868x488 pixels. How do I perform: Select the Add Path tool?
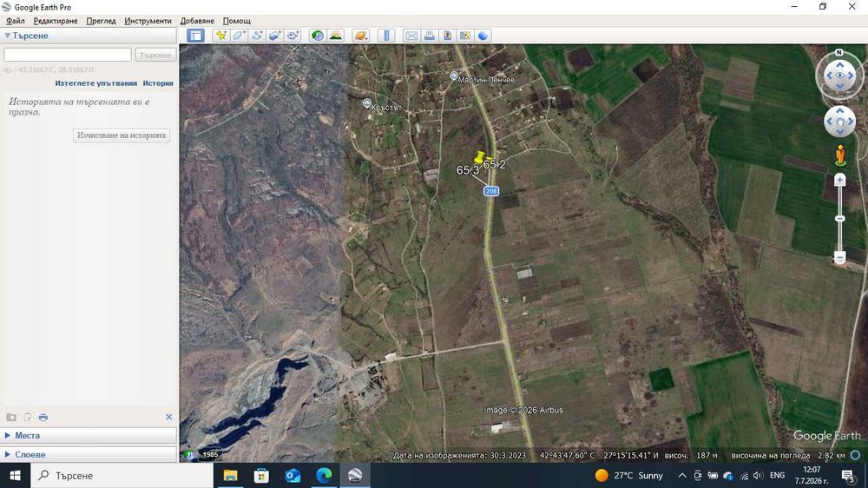click(x=257, y=36)
